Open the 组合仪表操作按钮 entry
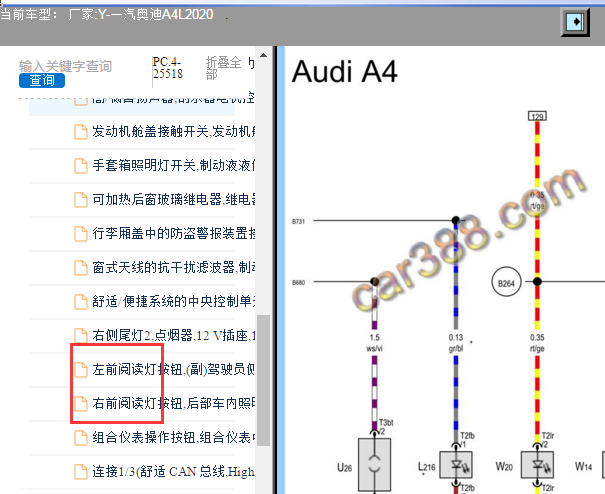The width and height of the screenshot is (605, 494). [174, 437]
